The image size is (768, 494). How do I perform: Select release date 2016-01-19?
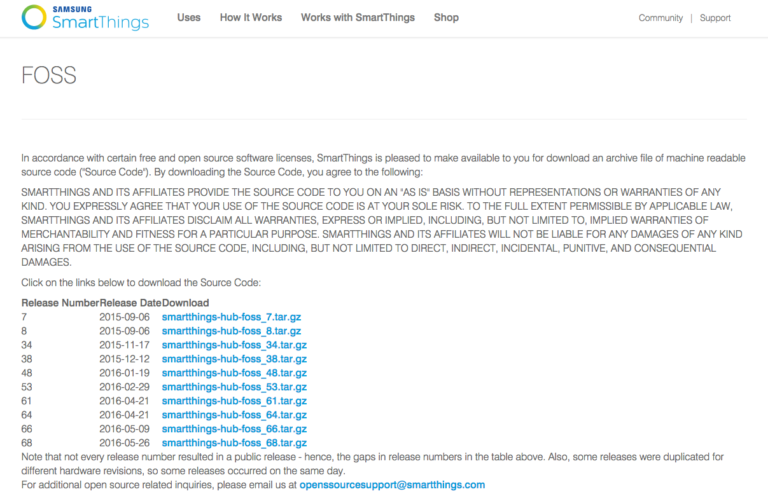pyautogui.click(x=124, y=373)
